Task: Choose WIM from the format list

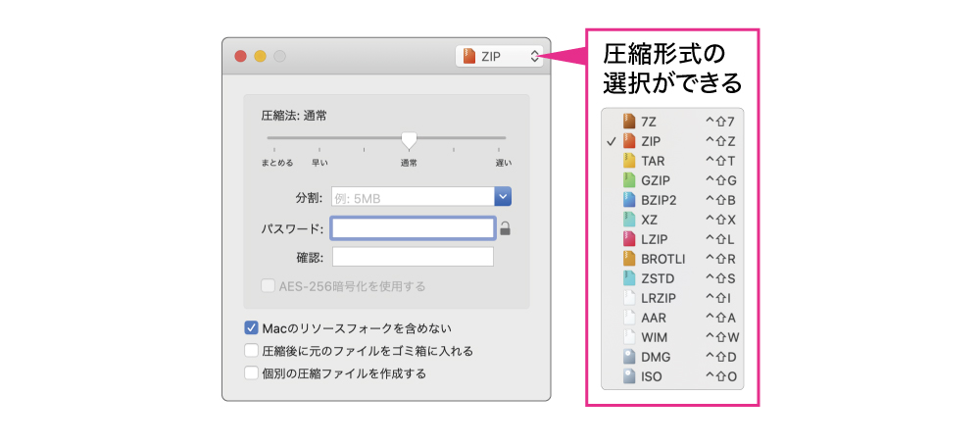Action: click(x=672, y=337)
